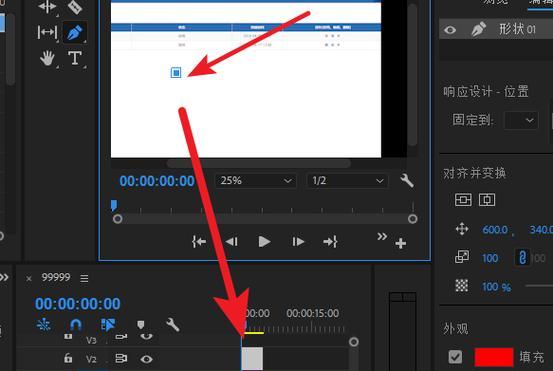Click program monitor horizontal scrollbar
Viewport: 553px width, 371px height.
pos(259,164)
